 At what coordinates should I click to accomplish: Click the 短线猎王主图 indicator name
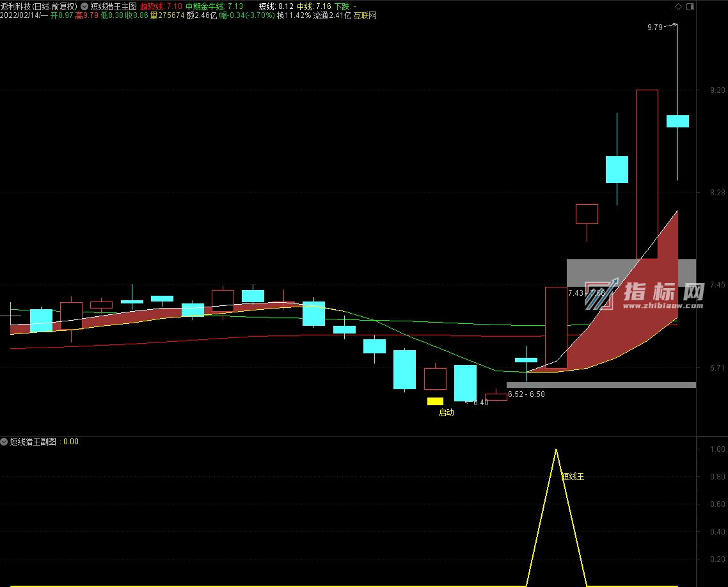[x=114, y=6]
